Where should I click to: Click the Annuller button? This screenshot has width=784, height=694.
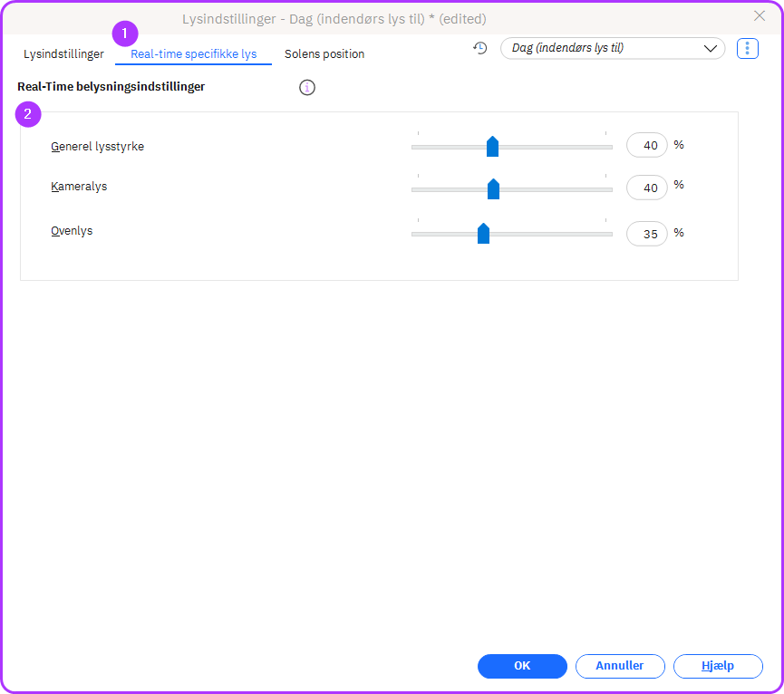pos(620,666)
